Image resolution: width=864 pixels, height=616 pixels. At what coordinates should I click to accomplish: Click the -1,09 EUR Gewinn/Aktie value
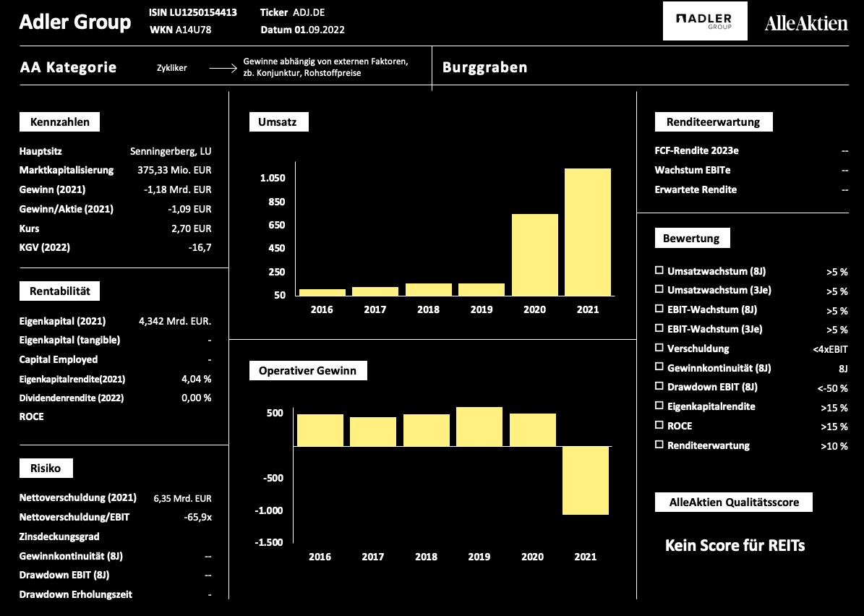[x=189, y=209]
